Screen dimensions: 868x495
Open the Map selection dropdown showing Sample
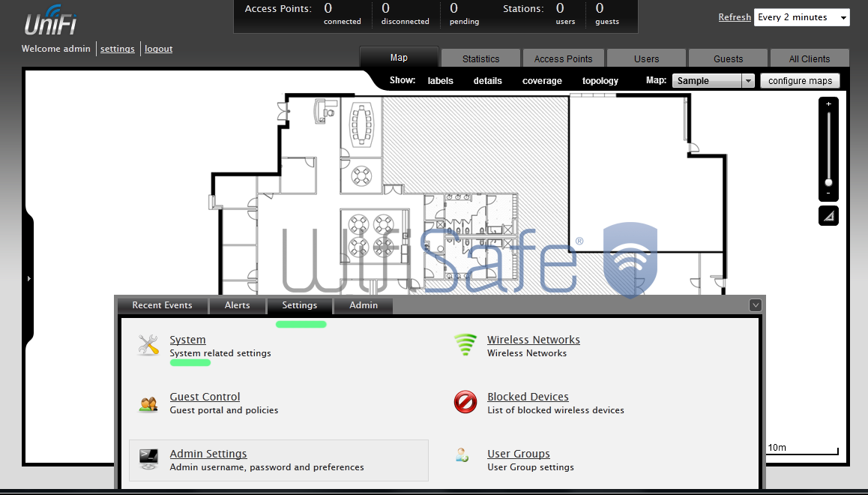(x=713, y=81)
